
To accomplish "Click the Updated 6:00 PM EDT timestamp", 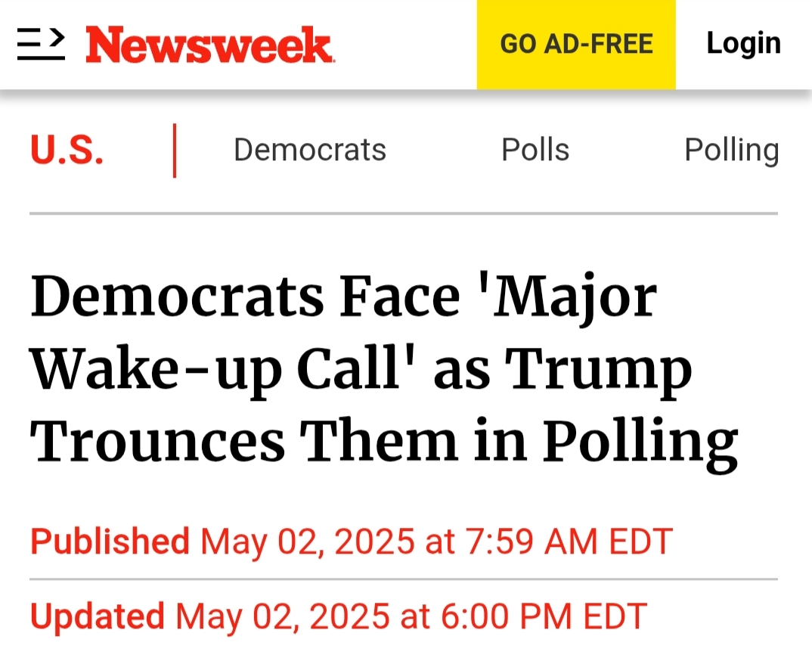I will click(338, 616).
